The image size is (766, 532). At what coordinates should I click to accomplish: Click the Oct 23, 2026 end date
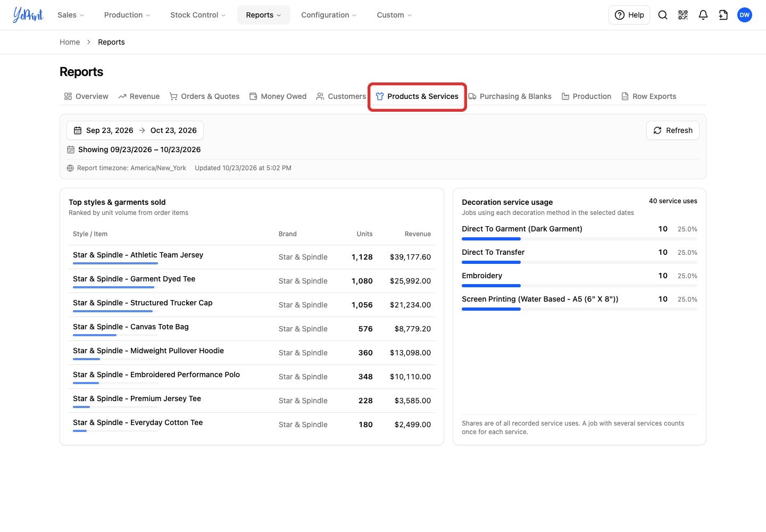click(173, 130)
